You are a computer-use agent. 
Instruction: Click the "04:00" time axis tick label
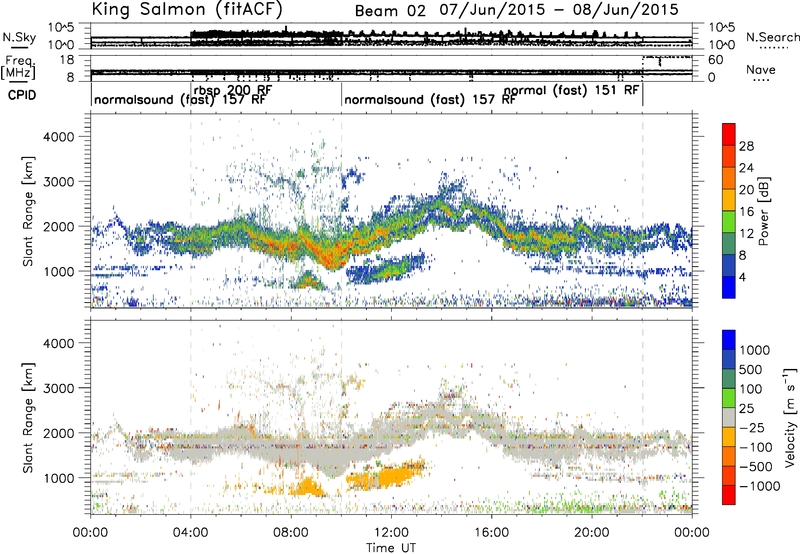click(x=191, y=533)
